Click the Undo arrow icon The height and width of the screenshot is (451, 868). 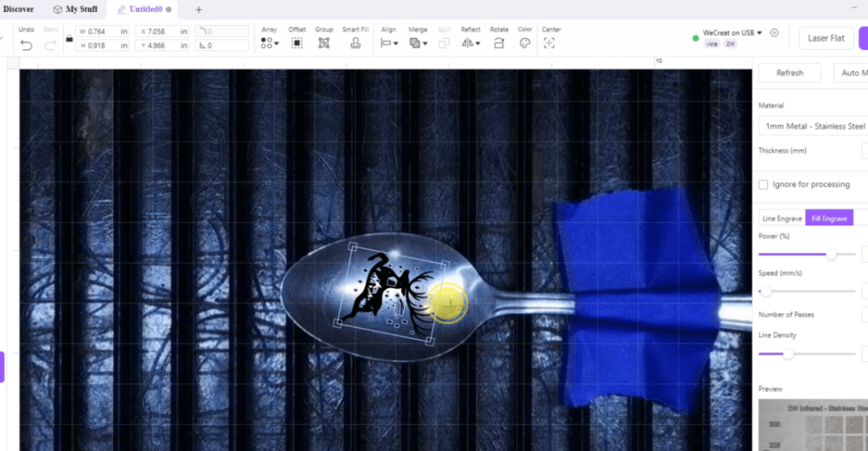pyautogui.click(x=26, y=44)
